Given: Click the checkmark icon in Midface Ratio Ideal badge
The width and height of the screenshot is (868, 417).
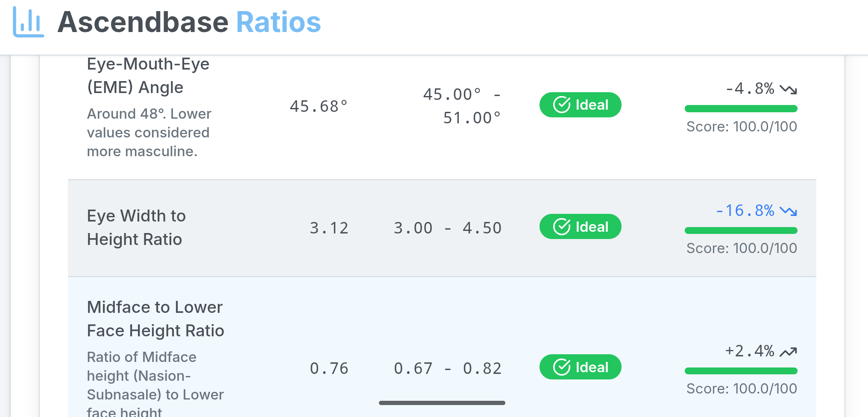Looking at the screenshot, I should tap(562, 367).
